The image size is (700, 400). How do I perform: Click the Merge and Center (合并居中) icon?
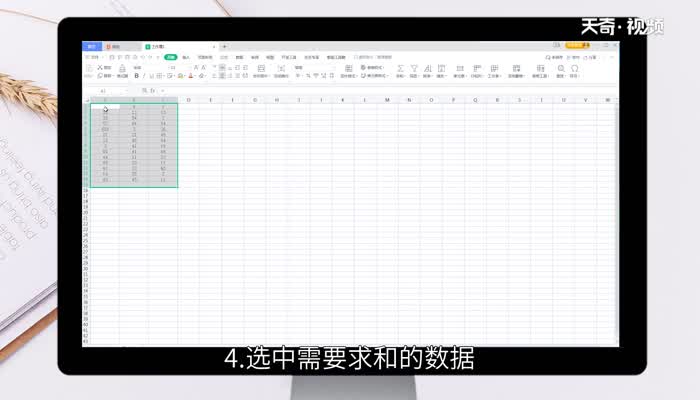tap(261, 68)
